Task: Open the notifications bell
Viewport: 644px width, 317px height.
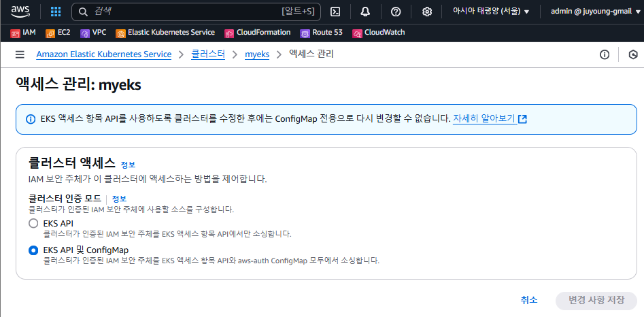Action: tap(365, 12)
